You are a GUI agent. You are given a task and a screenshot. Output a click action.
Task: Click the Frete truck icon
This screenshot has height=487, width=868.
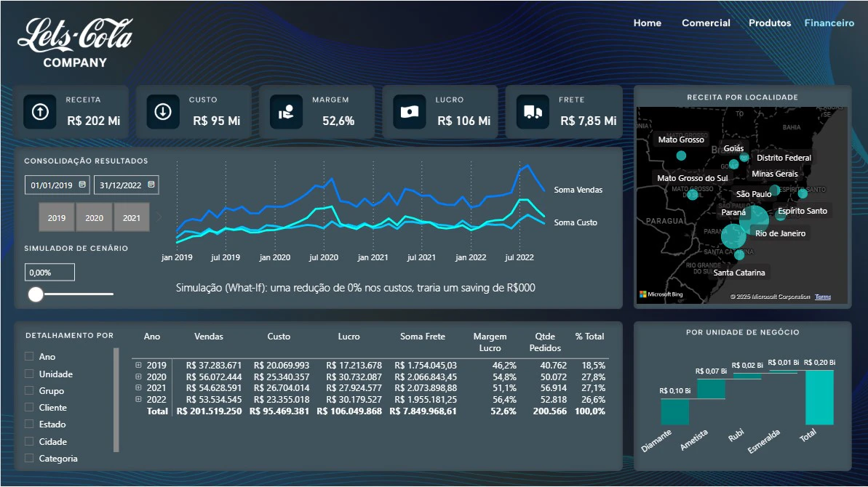click(533, 112)
